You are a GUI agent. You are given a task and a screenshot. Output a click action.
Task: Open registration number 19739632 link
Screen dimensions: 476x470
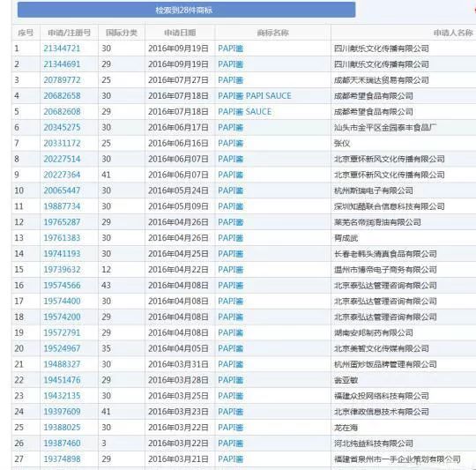(62, 270)
